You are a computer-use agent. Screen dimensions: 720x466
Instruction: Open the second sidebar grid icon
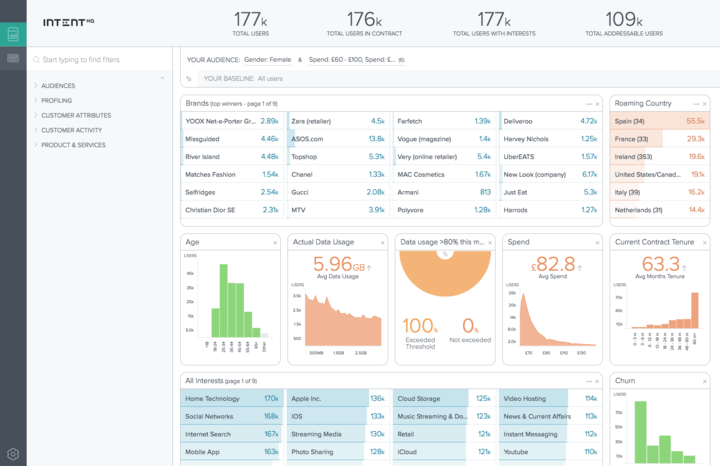tap(13, 58)
